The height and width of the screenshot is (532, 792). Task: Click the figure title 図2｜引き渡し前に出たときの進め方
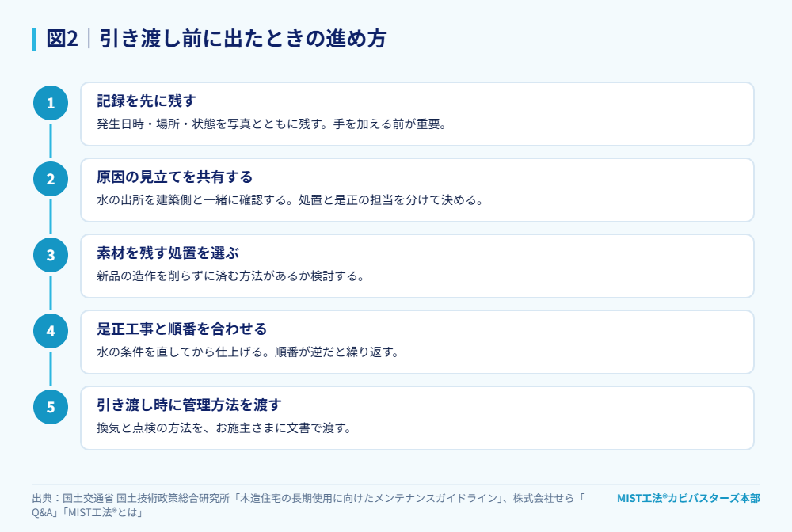click(216, 39)
